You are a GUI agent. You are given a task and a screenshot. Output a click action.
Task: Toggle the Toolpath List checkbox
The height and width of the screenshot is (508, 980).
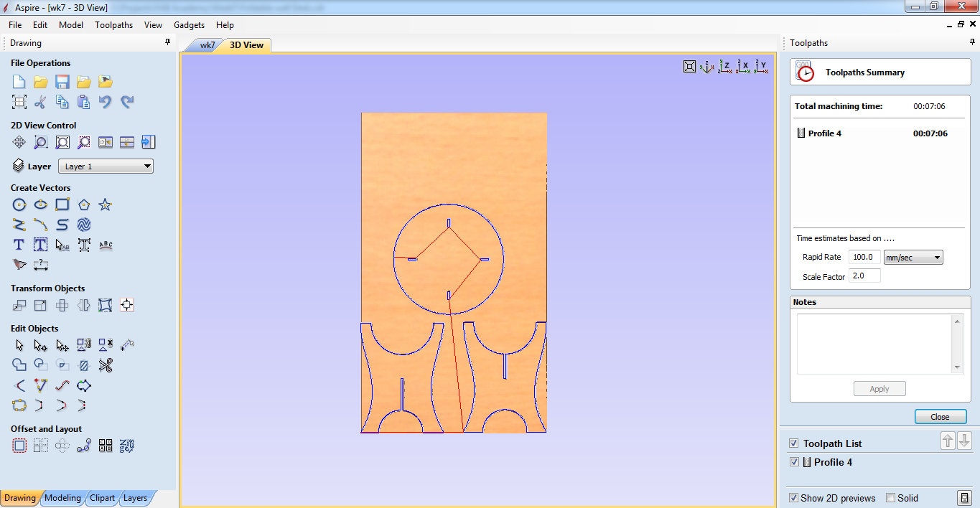(793, 443)
